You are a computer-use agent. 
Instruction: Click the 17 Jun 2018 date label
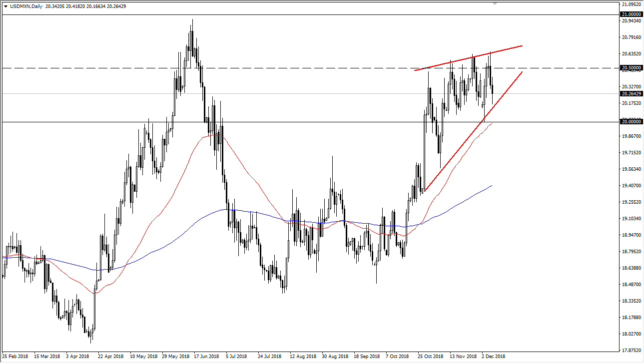(206, 357)
